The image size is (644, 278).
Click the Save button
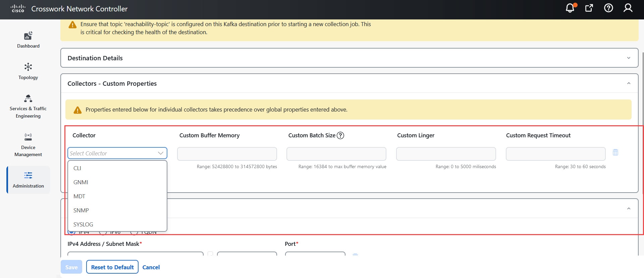pyautogui.click(x=71, y=267)
